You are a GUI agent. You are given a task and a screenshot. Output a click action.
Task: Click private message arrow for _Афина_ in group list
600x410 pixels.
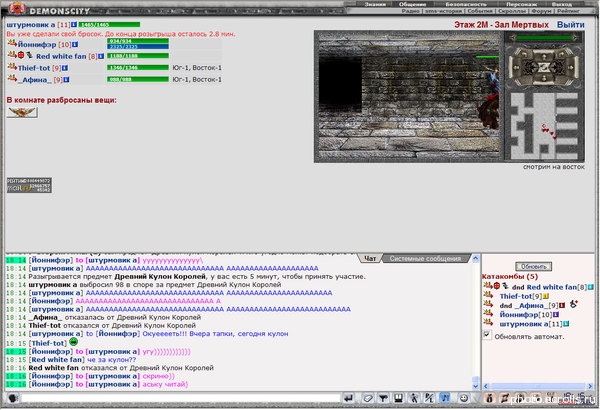point(12,78)
